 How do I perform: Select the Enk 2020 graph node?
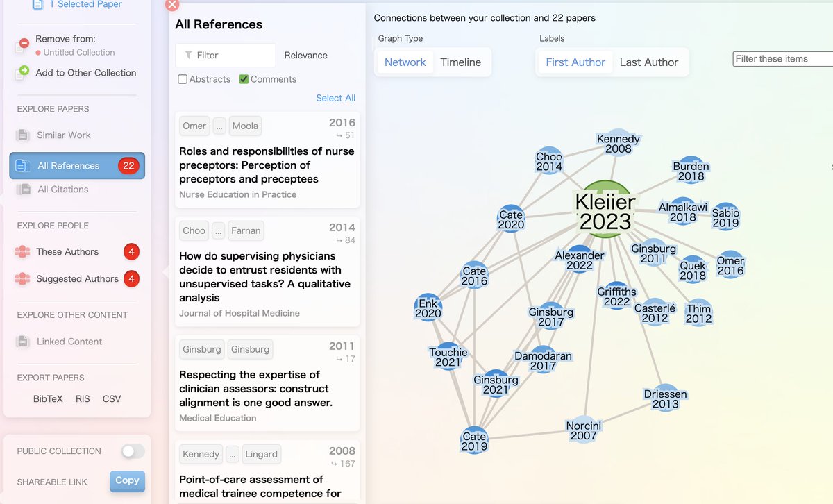[428, 308]
